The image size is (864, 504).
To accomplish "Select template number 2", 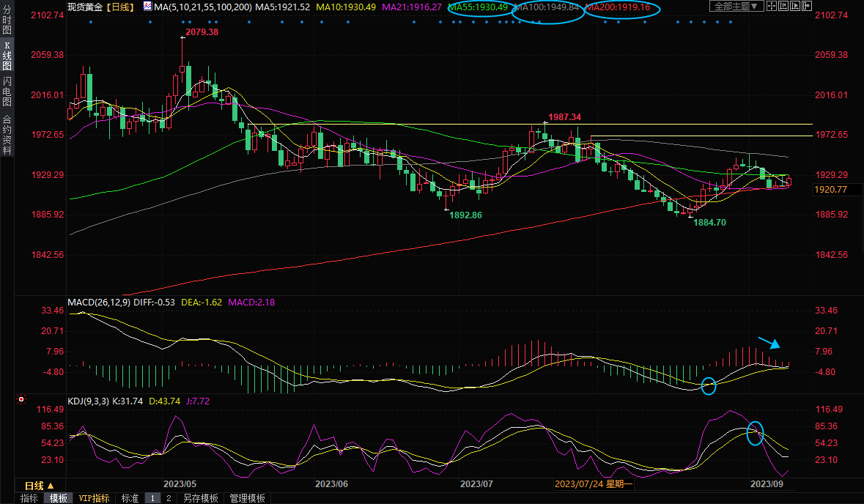I will point(169,498).
